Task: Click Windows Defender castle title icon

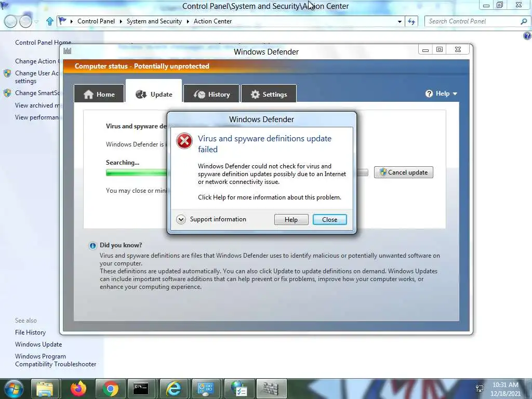Action: pyautogui.click(x=67, y=51)
